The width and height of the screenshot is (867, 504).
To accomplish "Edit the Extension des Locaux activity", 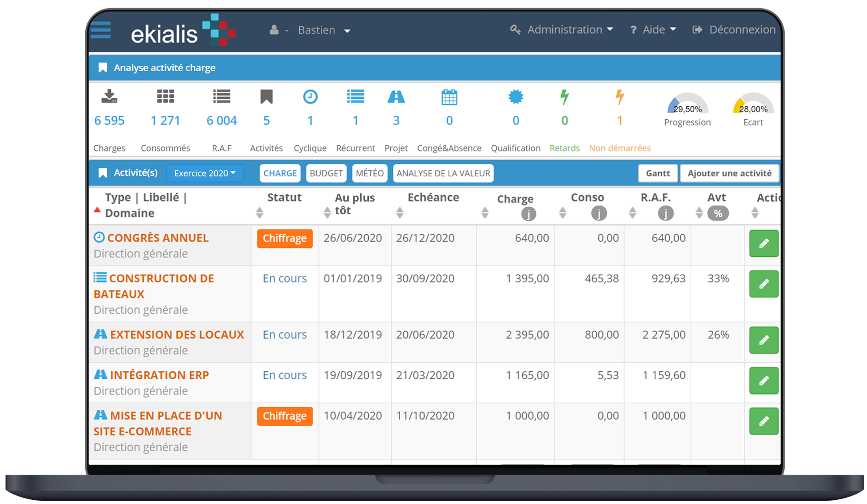I will [764, 340].
